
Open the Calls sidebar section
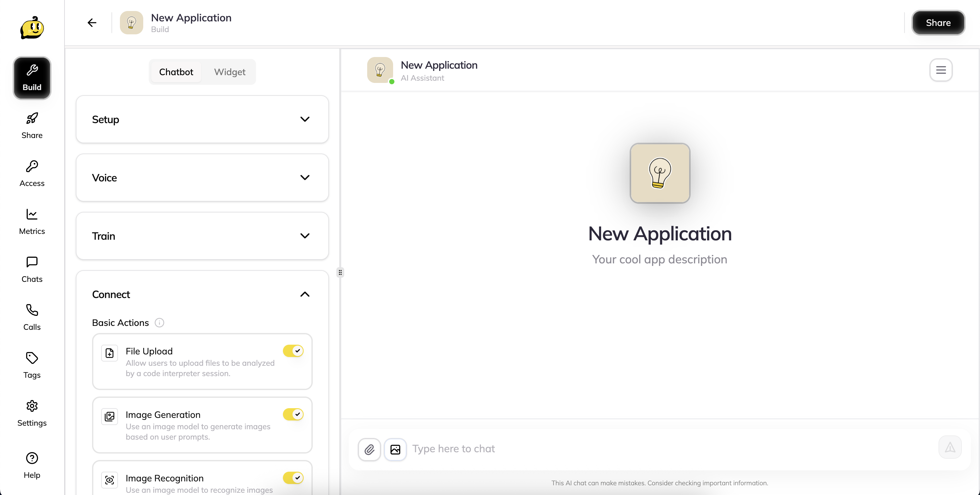pos(32,317)
